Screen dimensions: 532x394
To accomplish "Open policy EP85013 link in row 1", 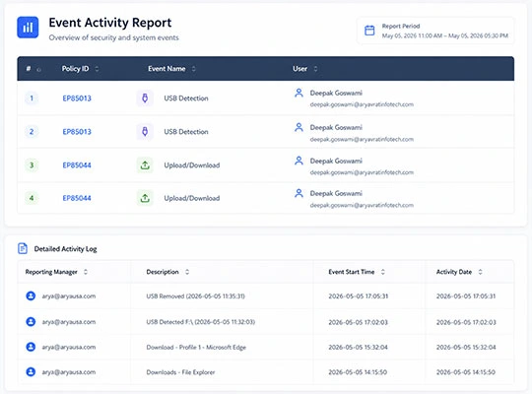I will tap(77, 98).
